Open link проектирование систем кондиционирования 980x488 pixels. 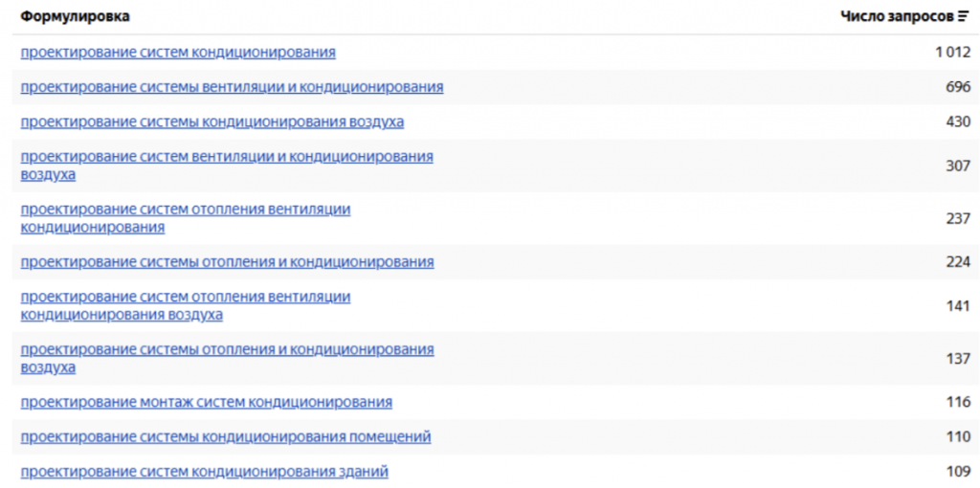click(x=178, y=52)
